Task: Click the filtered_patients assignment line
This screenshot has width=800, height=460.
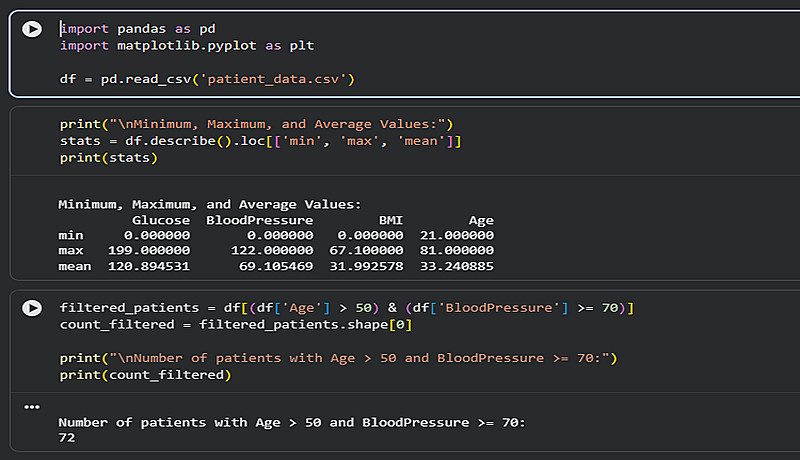Action: coord(347,308)
